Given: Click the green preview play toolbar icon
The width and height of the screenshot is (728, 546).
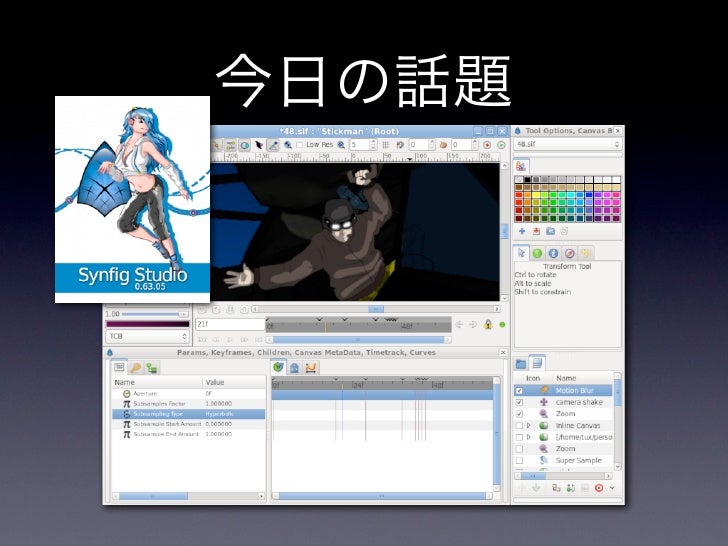Looking at the screenshot, I should point(501,145).
